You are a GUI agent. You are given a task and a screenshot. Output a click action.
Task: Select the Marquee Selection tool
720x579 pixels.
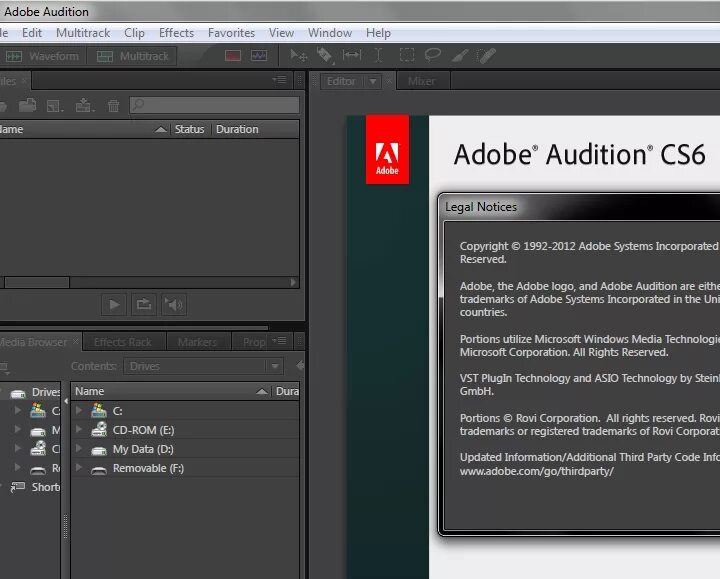407,55
